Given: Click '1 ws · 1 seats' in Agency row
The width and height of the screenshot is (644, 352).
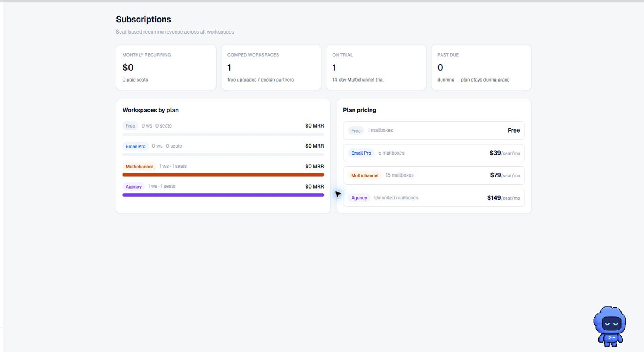Looking at the screenshot, I should [161, 186].
